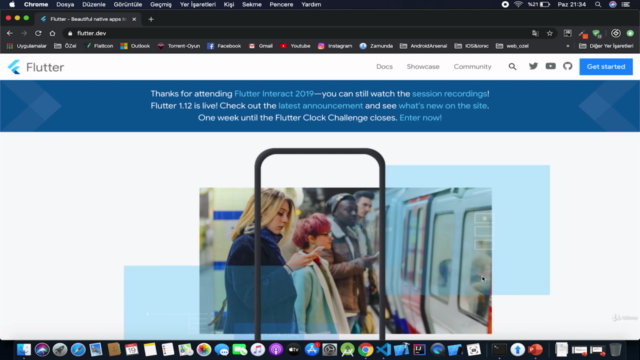This screenshot has height=360, width=640.
Task: Click the Chrome home icon
Action: (52, 33)
